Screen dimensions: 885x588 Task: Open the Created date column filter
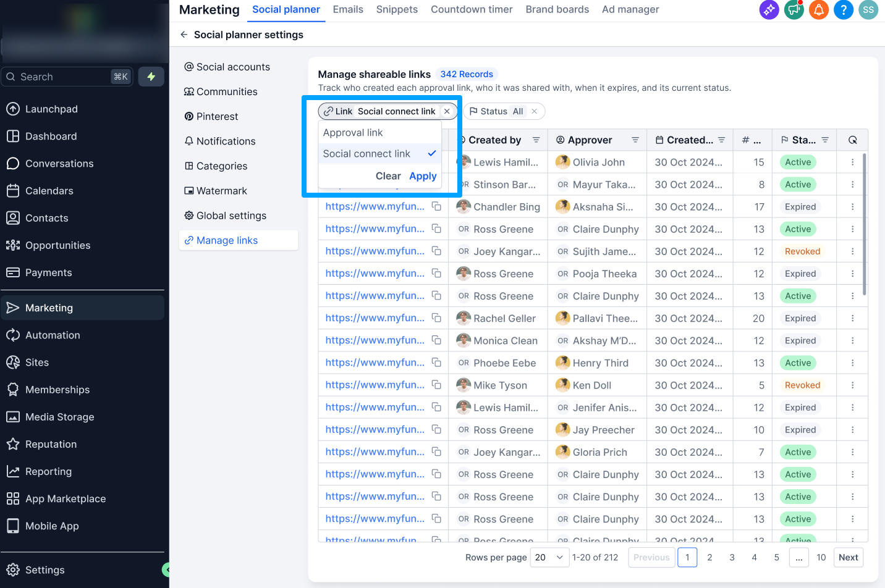[721, 140]
